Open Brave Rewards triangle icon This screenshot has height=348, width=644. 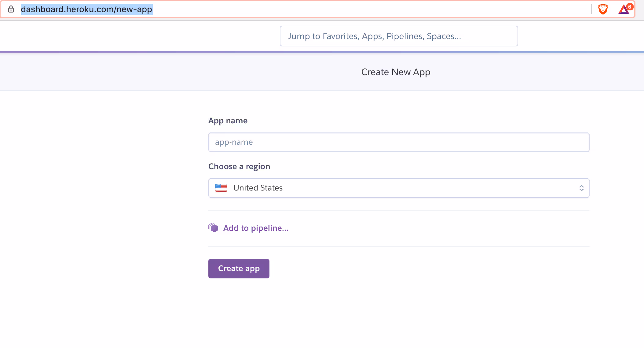[x=623, y=9]
